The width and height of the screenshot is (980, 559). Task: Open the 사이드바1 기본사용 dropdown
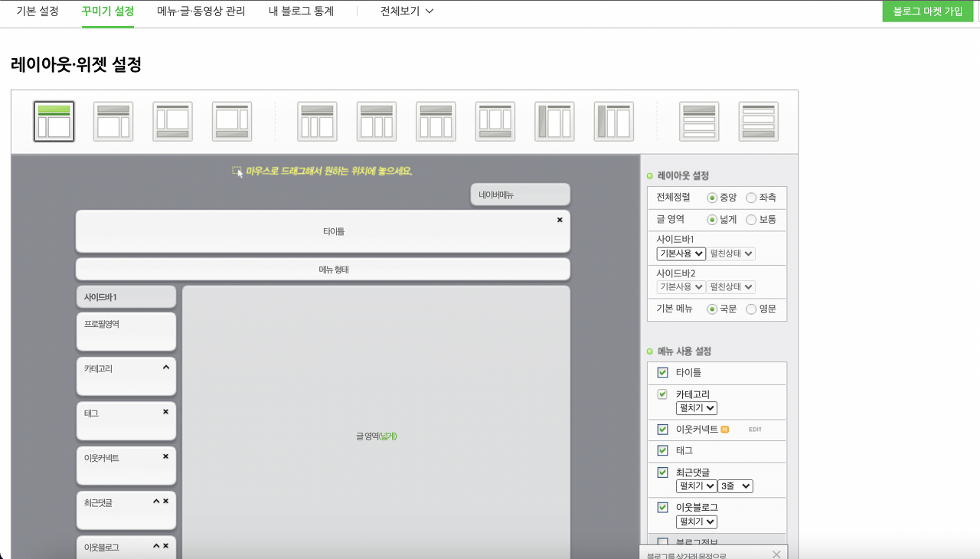tap(681, 253)
